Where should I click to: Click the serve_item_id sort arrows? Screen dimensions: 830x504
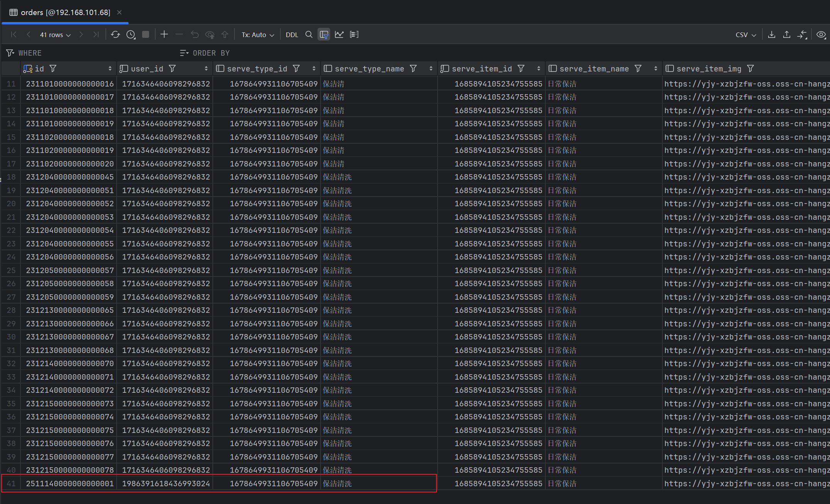(538, 69)
